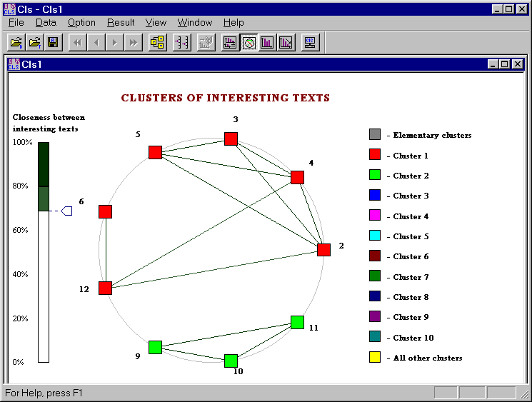Select green node 11 in diagram
The width and height of the screenshot is (532, 402).
coord(298,322)
